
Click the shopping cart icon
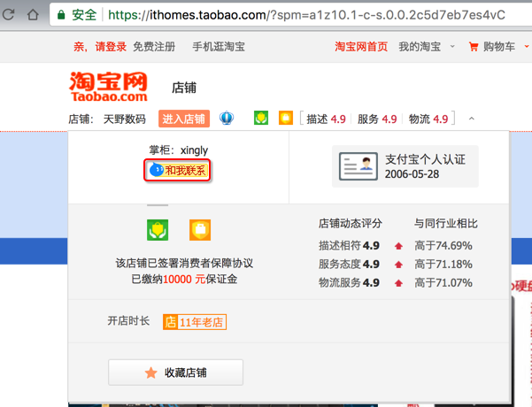474,47
